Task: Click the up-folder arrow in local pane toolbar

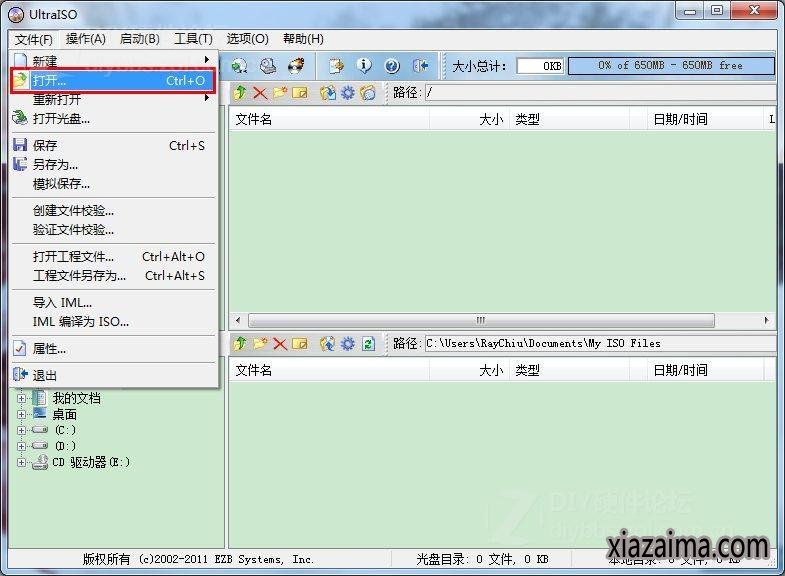Action: click(240, 343)
